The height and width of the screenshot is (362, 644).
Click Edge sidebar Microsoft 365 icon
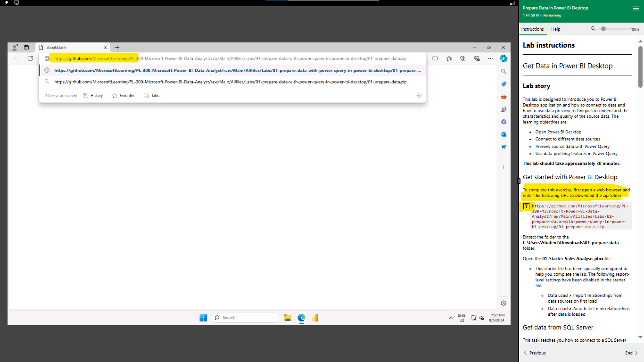point(504,122)
